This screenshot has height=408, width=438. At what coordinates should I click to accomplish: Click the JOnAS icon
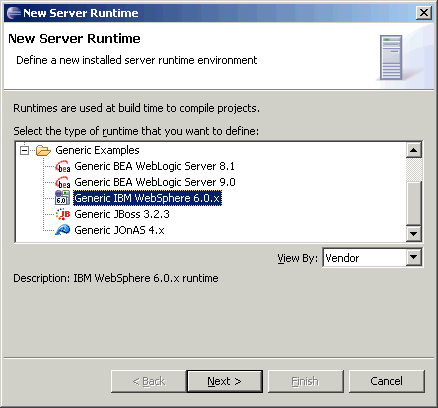62,230
